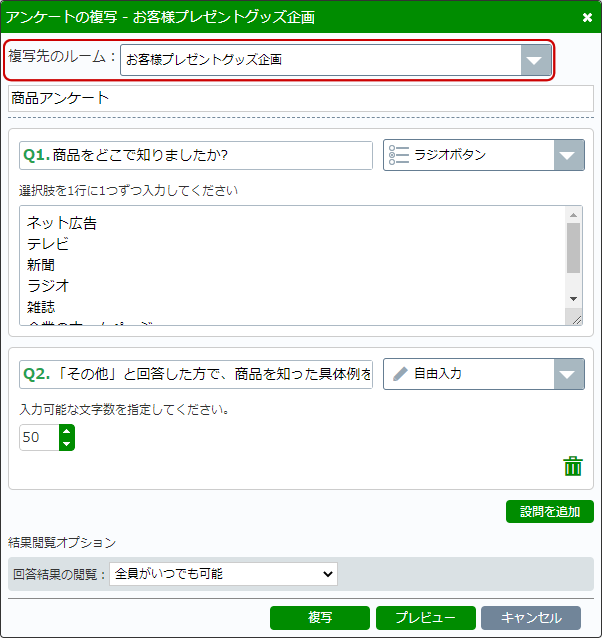This screenshot has width=602, height=638.
Task: Click the 複写 button
Action: pyautogui.click(x=319, y=618)
